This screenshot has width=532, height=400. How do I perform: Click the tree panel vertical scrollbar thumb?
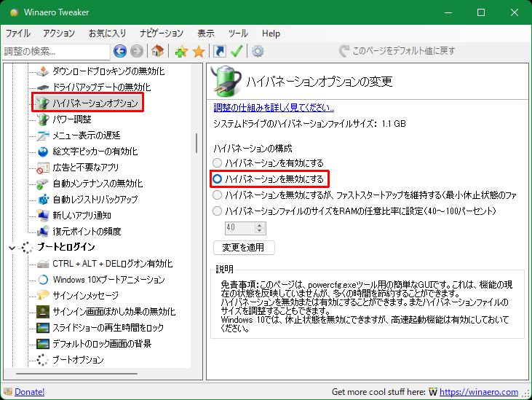click(196, 143)
